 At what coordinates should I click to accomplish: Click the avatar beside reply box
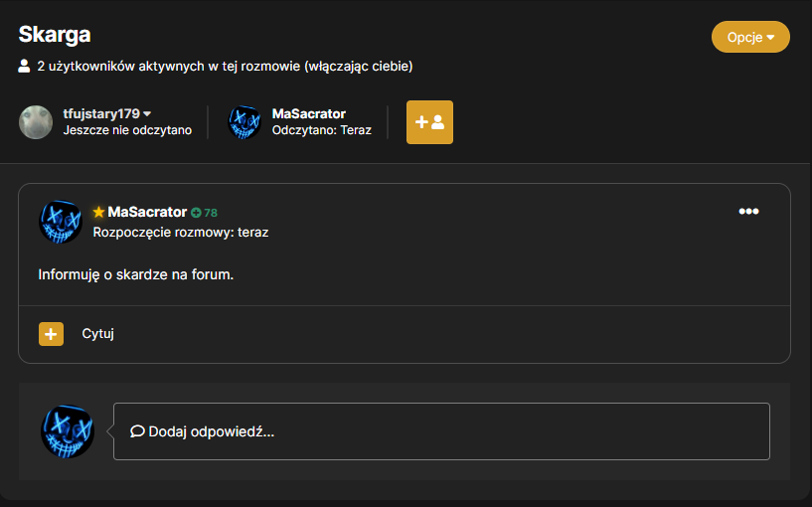point(68,431)
